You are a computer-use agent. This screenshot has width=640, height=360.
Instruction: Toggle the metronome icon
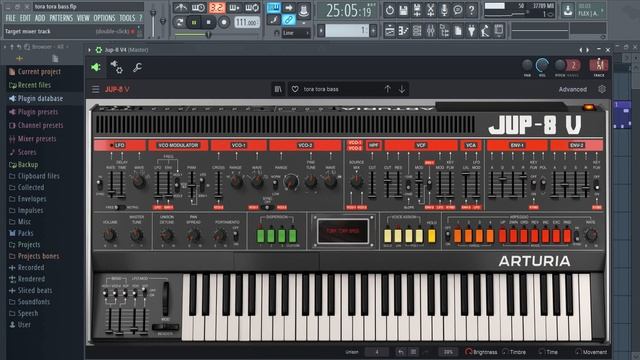[x=180, y=8]
